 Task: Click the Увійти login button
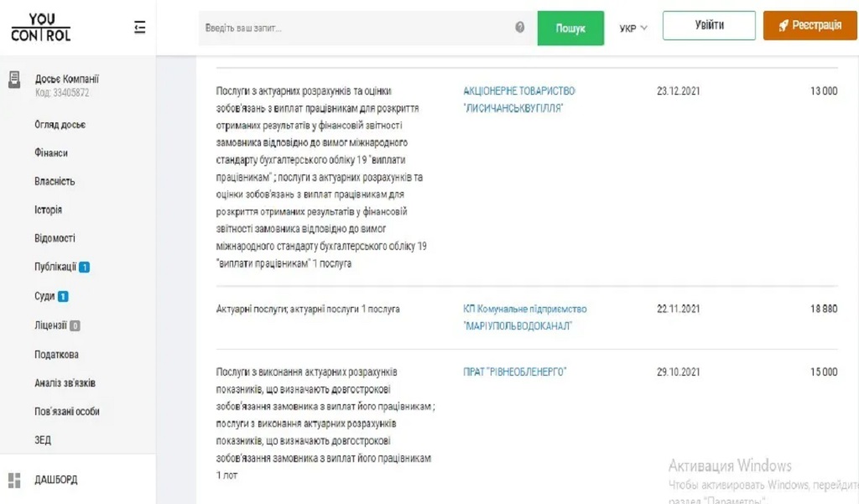tap(709, 25)
